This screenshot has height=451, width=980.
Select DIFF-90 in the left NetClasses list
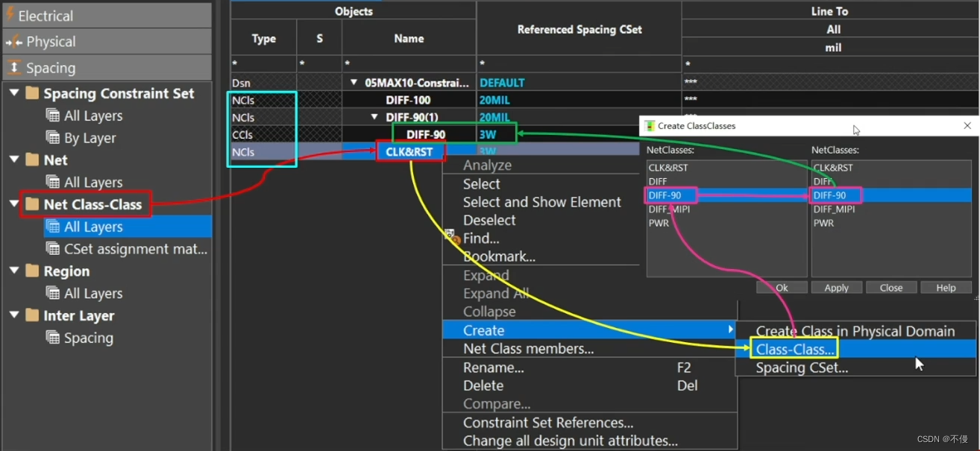tap(665, 195)
